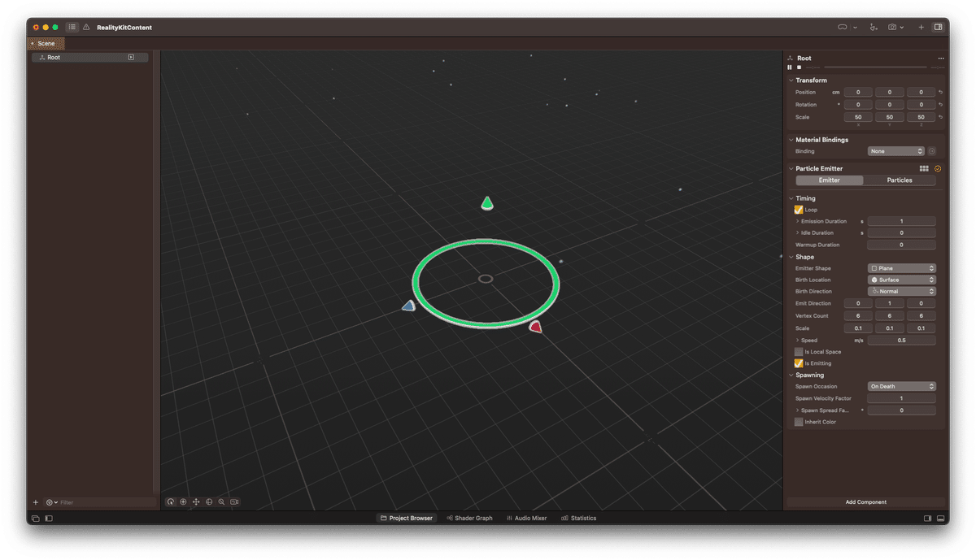Click bottom-right split panel icon
Screen dimensions: 976x560
[928, 518]
